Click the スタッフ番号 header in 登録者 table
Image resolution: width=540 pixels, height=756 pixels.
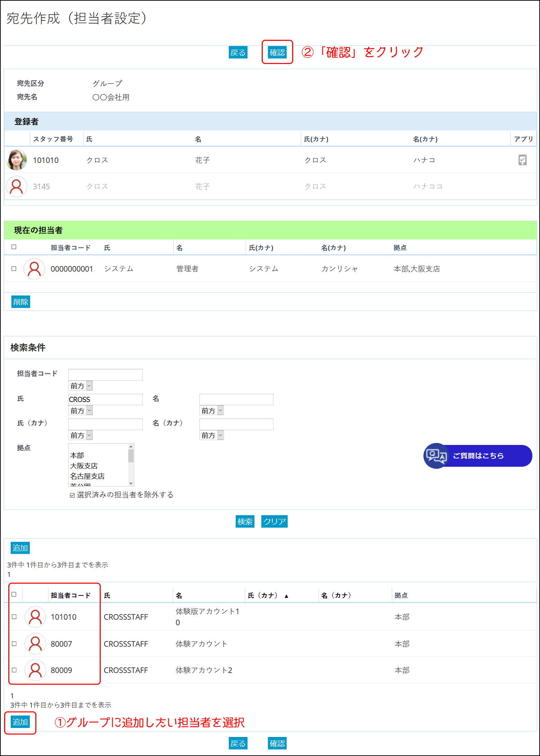click(53, 139)
